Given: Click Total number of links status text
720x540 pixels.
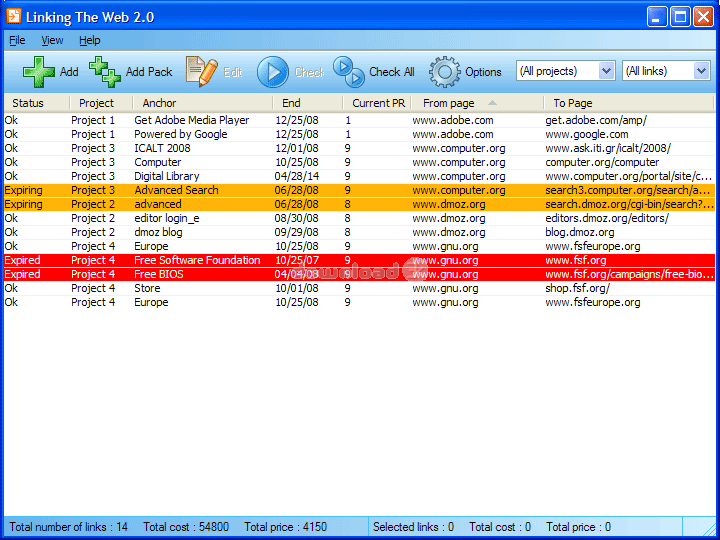Looking at the screenshot, I should pos(68,527).
